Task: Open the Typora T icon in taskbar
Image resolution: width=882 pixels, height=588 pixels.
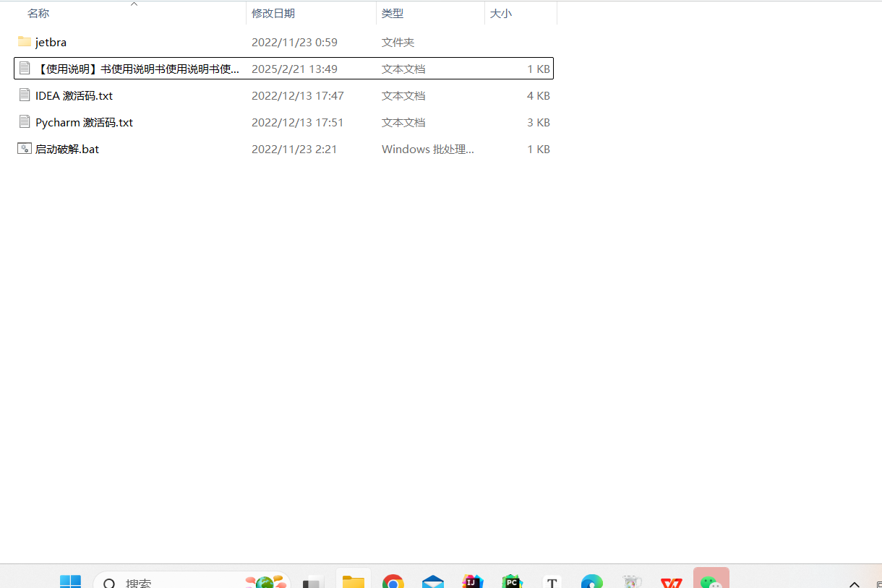Action: (x=552, y=582)
